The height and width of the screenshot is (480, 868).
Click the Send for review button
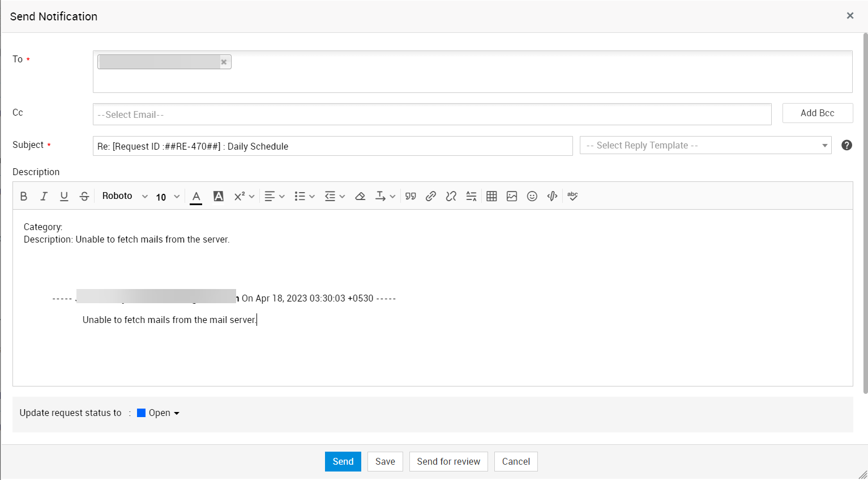(448, 461)
